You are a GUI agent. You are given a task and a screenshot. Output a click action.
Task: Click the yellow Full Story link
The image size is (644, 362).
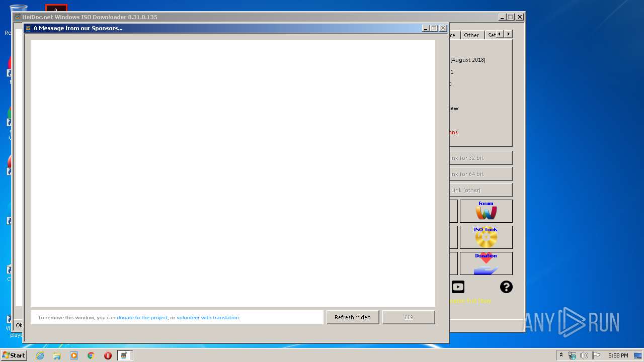(470, 301)
